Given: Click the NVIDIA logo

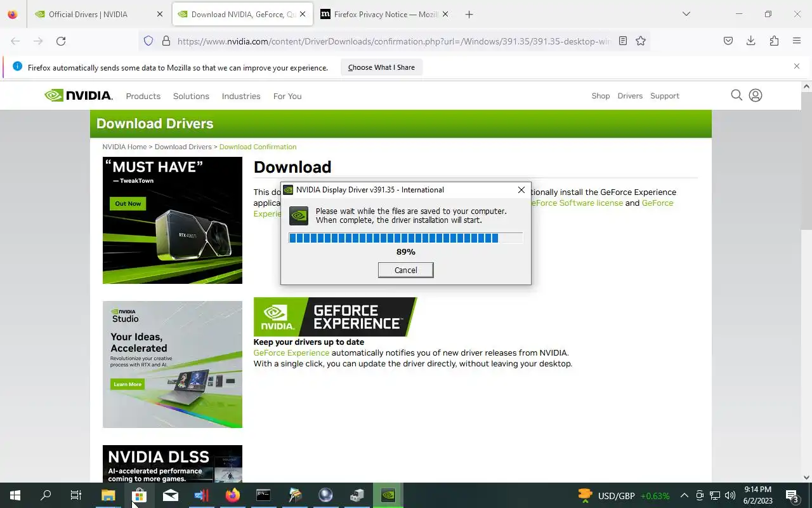Looking at the screenshot, I should coord(79,95).
